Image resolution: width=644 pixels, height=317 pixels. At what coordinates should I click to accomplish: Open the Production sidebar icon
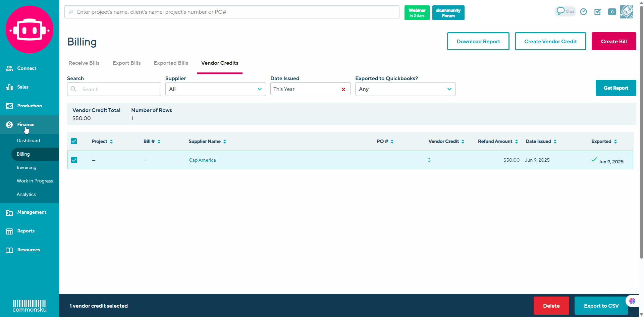coord(9,106)
